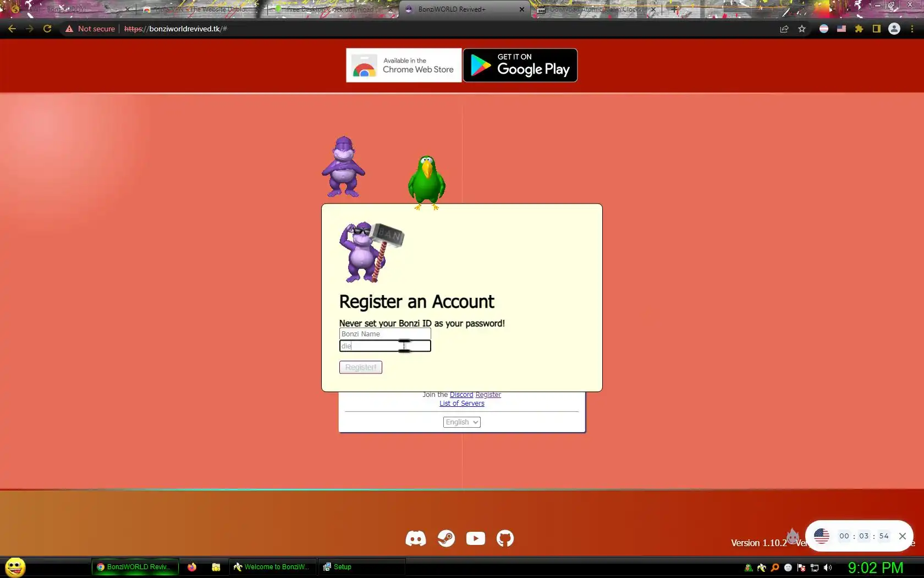Follow the Register link below dialog

coord(488,395)
